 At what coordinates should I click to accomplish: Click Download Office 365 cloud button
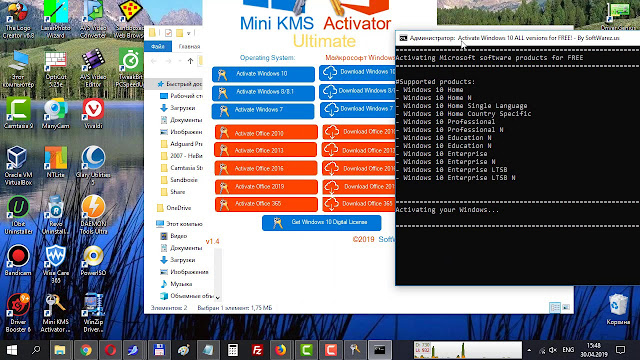[359, 204]
